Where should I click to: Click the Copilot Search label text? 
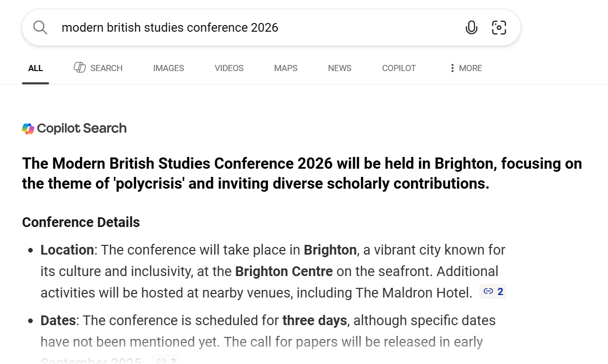tap(81, 128)
